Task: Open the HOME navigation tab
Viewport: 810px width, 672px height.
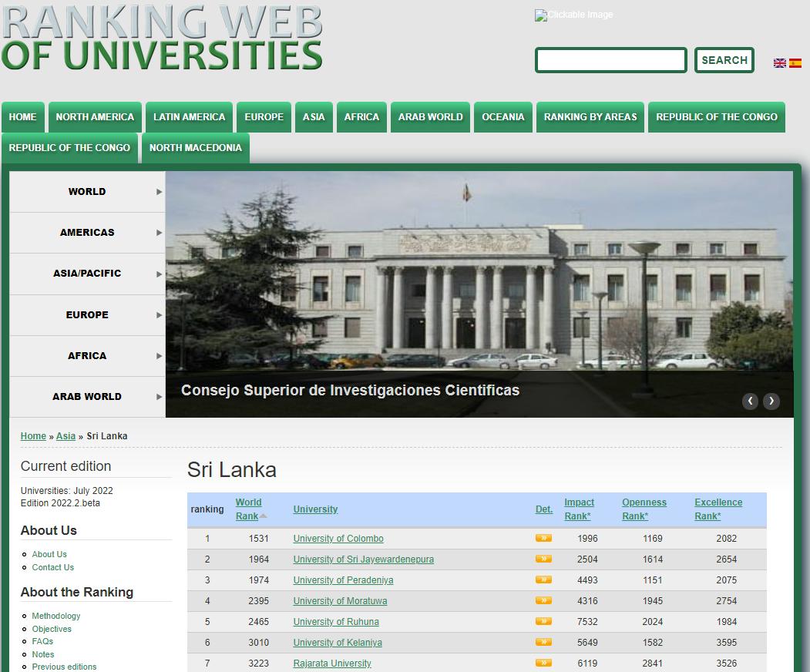Action: click(22, 117)
